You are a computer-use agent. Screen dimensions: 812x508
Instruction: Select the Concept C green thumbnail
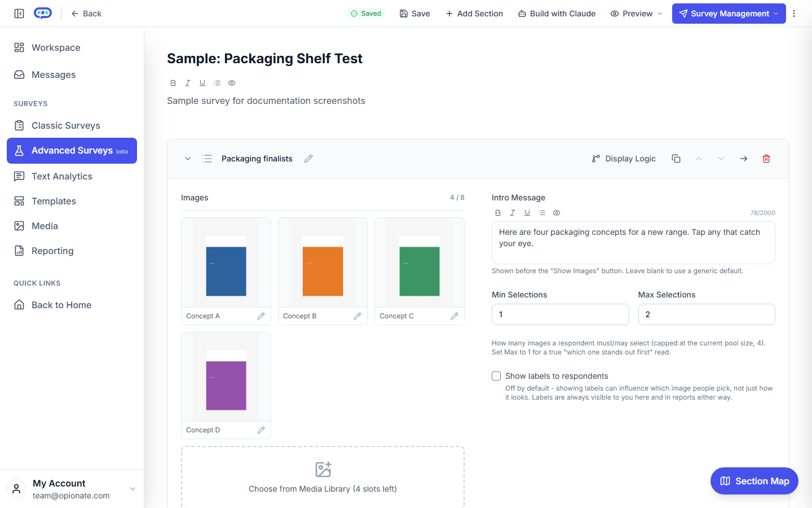[420, 263]
